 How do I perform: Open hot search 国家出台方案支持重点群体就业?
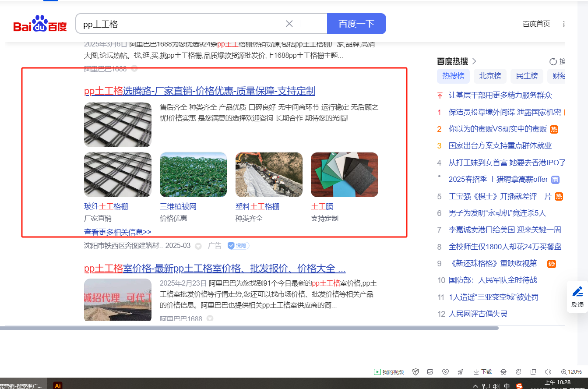tap(500, 145)
